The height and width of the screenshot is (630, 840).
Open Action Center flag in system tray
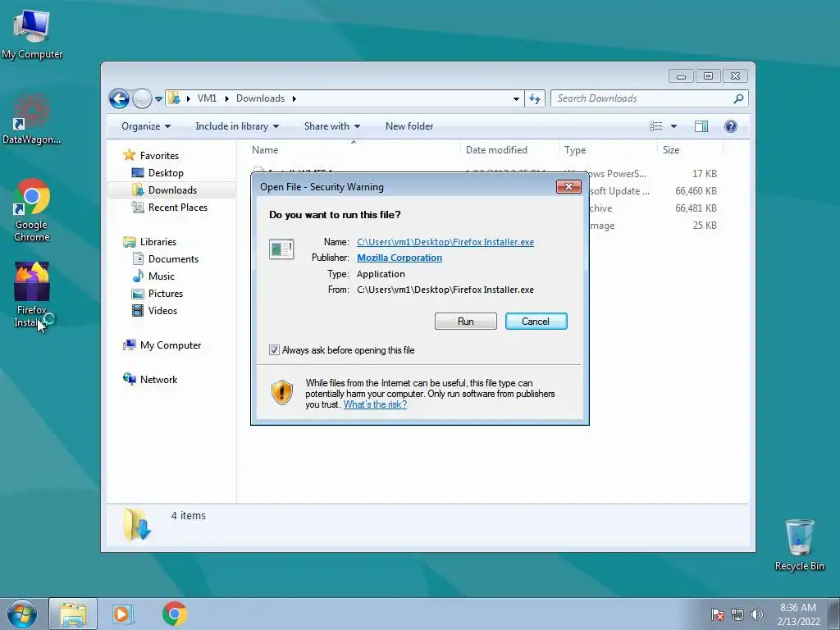pyautogui.click(x=717, y=614)
